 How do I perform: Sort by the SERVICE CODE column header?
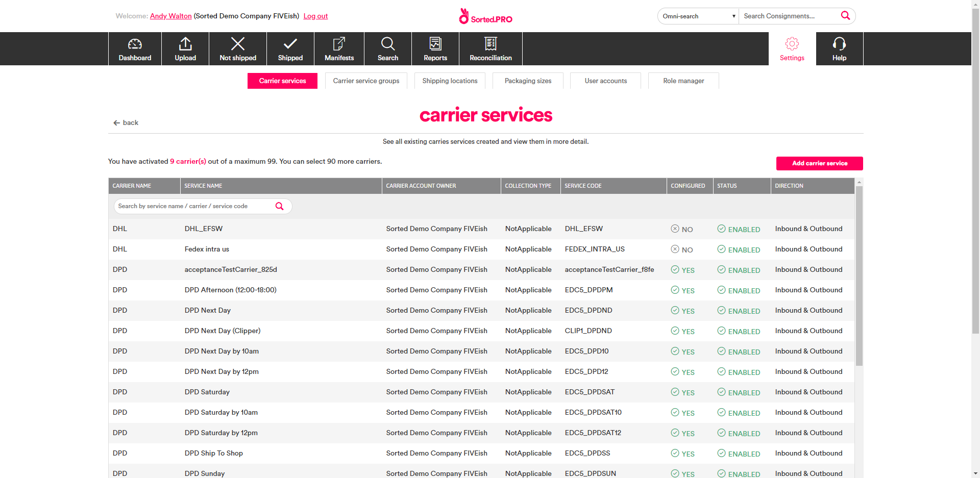[x=582, y=186]
